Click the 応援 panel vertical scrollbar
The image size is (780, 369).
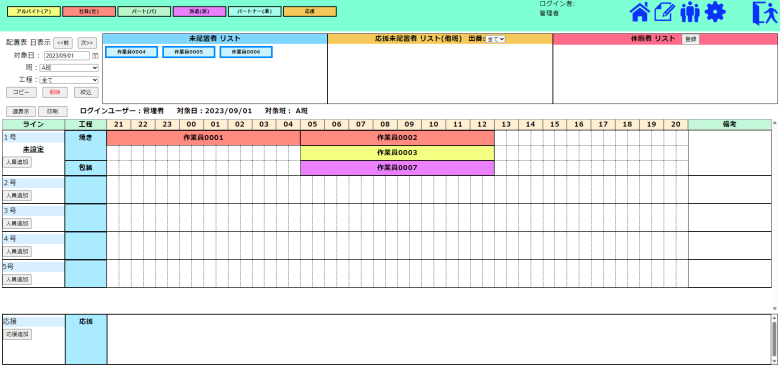pos(774,340)
